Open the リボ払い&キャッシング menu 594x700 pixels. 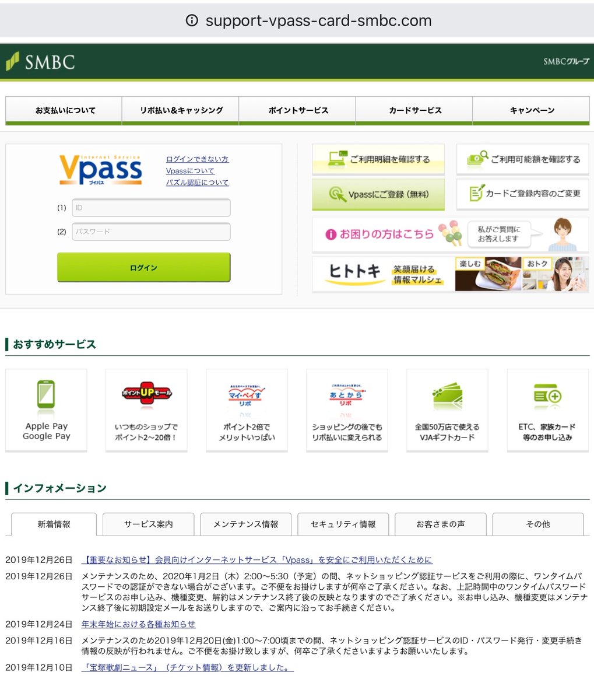pos(181,110)
